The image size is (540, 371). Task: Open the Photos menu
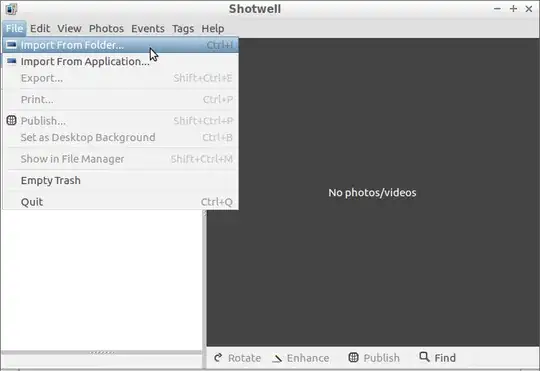[106, 29]
